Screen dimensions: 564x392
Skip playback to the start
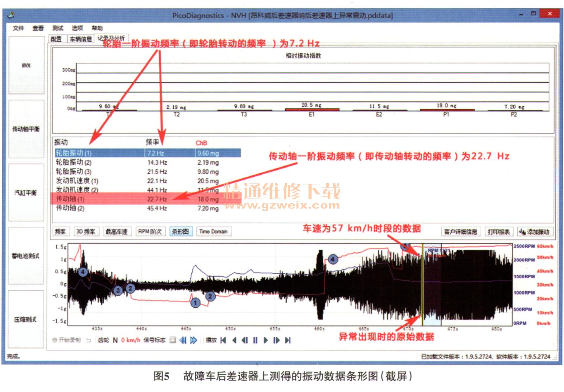[x=223, y=340]
